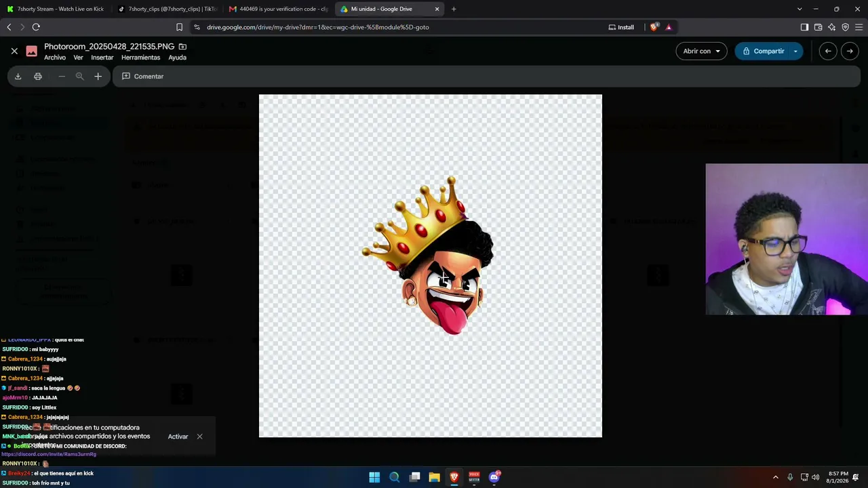
Task: Switch to the 7shorty_clips TikTok tab
Action: point(167,9)
